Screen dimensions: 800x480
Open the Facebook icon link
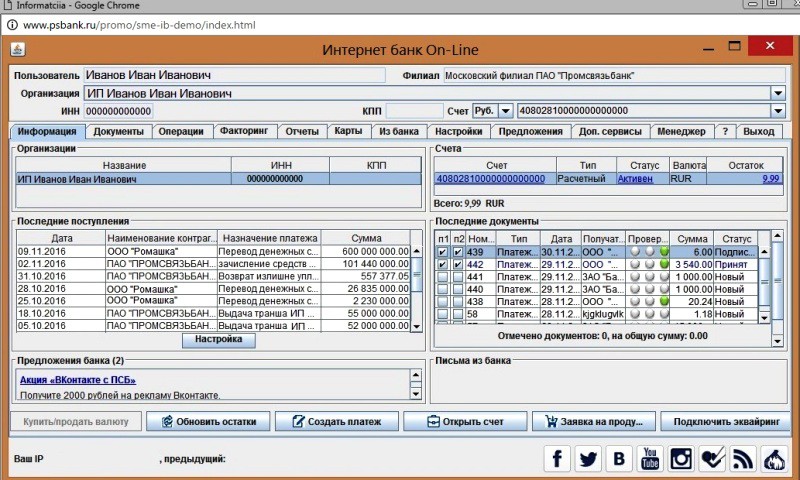click(558, 459)
